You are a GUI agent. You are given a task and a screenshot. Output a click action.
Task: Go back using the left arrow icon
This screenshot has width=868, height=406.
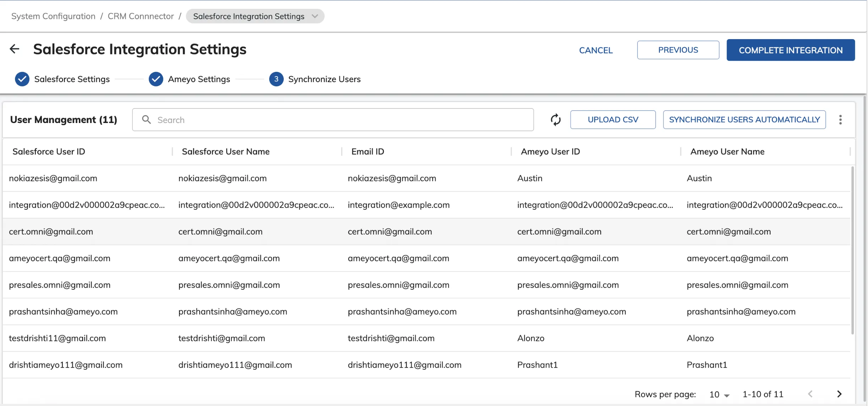[15, 49]
